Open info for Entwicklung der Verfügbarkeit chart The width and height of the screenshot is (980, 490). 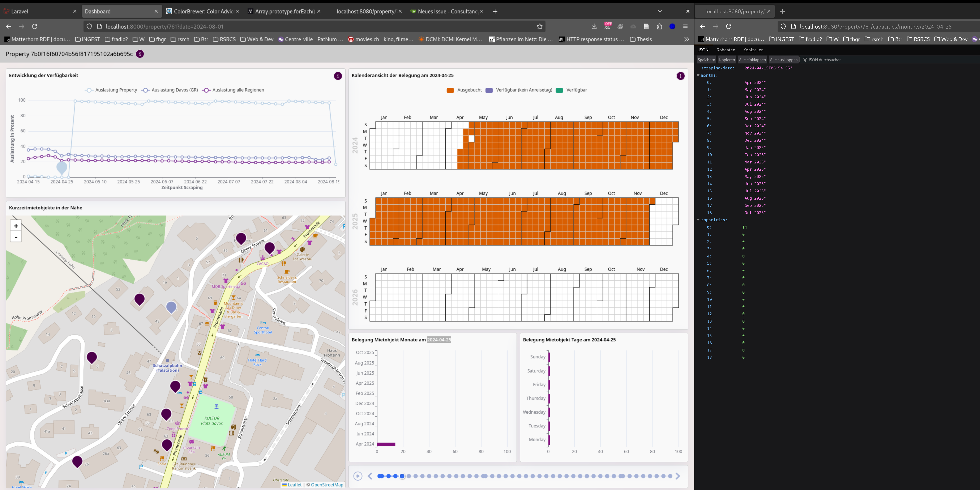point(338,76)
